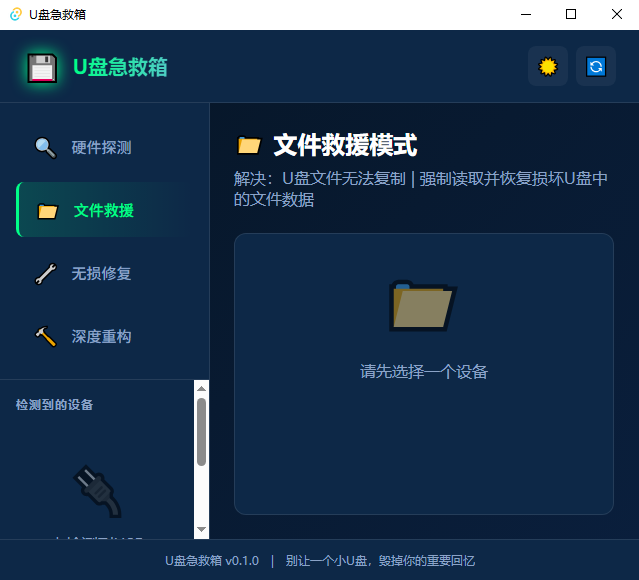Minimize the U盘急救箱 window
The height and width of the screenshot is (580, 639).
click(526, 14)
